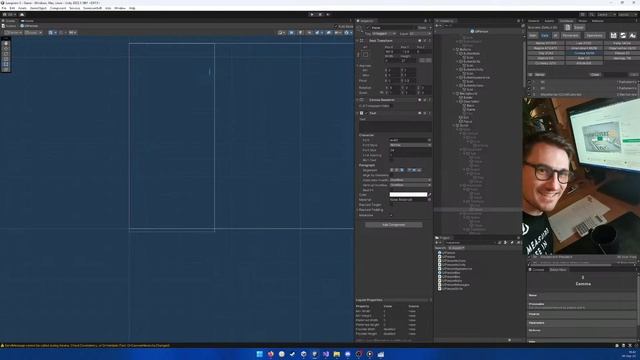Open the Horizontal Overflow dropdown

point(410,180)
